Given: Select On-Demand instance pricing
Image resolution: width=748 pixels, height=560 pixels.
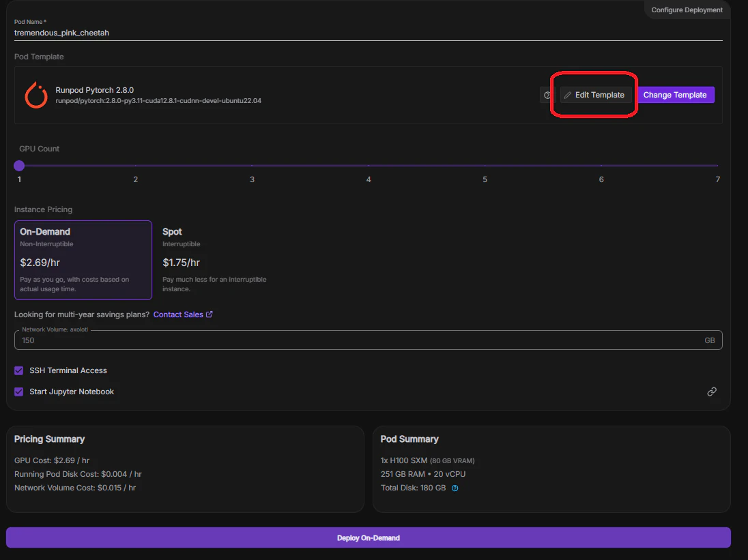Looking at the screenshot, I should (x=83, y=260).
